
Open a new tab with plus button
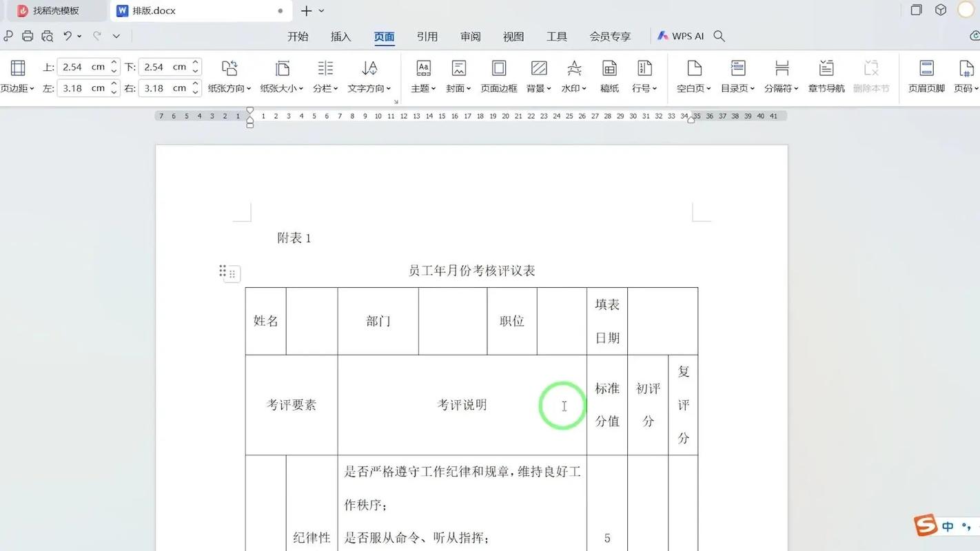307,10
